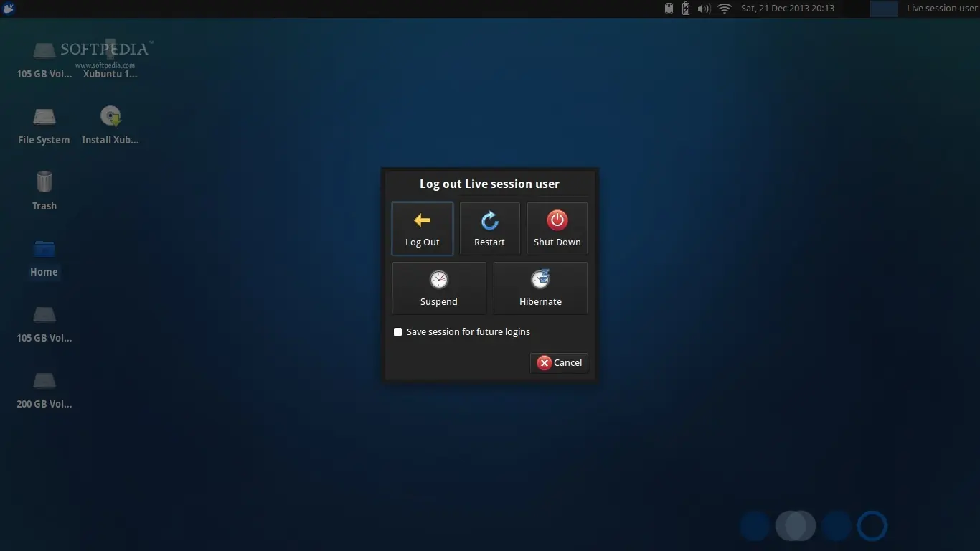The width and height of the screenshot is (980, 551).
Task: Choose Log Out in the dialog
Action: tap(423, 229)
